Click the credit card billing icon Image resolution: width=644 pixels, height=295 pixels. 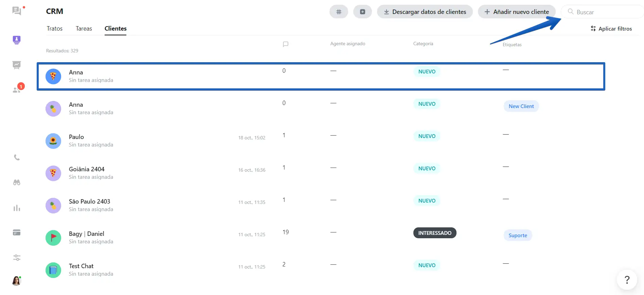point(17,233)
